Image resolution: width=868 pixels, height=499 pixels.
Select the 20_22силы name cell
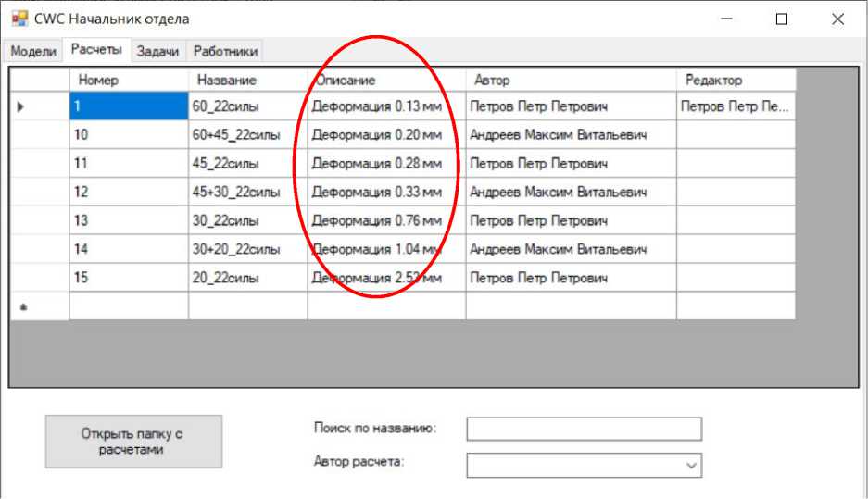coord(247,278)
